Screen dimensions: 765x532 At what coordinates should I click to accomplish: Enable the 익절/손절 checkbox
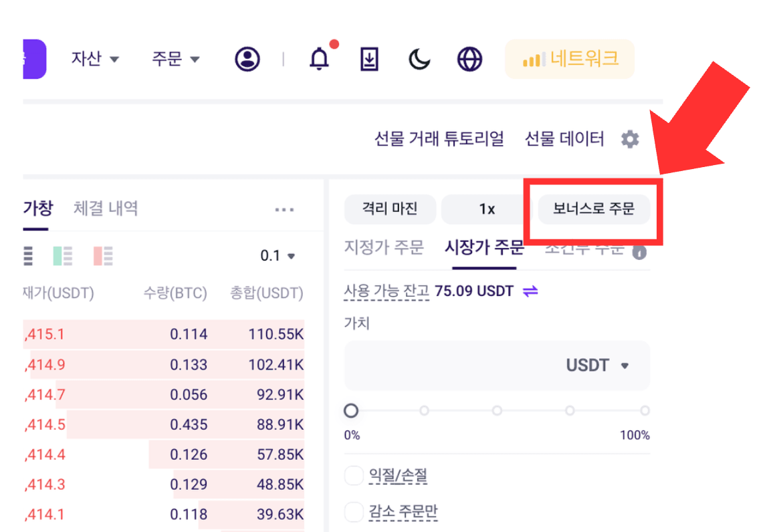(x=354, y=475)
